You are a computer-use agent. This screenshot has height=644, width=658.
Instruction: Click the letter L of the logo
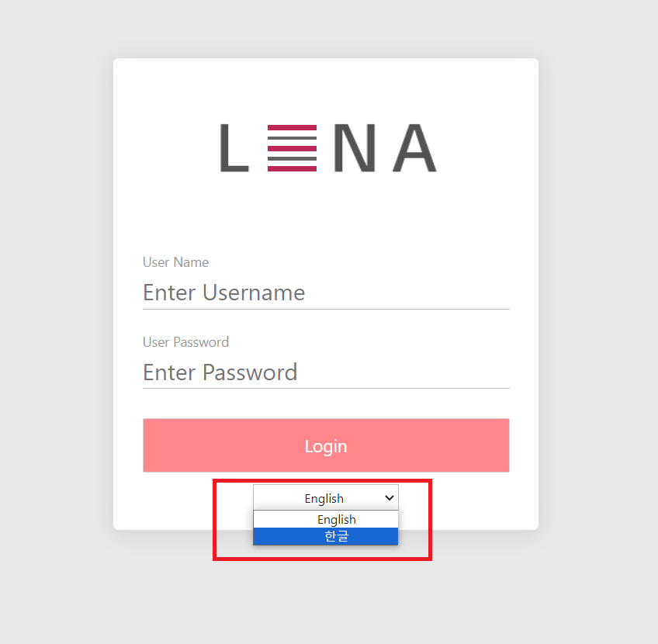233,147
